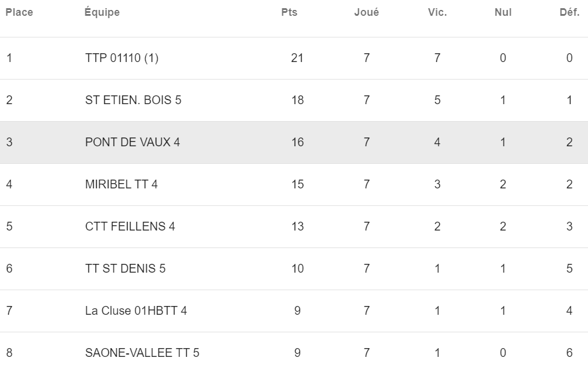This screenshot has width=588, height=368.
Task: Click CTT FEILLENS 4 team name
Action: (x=130, y=226)
